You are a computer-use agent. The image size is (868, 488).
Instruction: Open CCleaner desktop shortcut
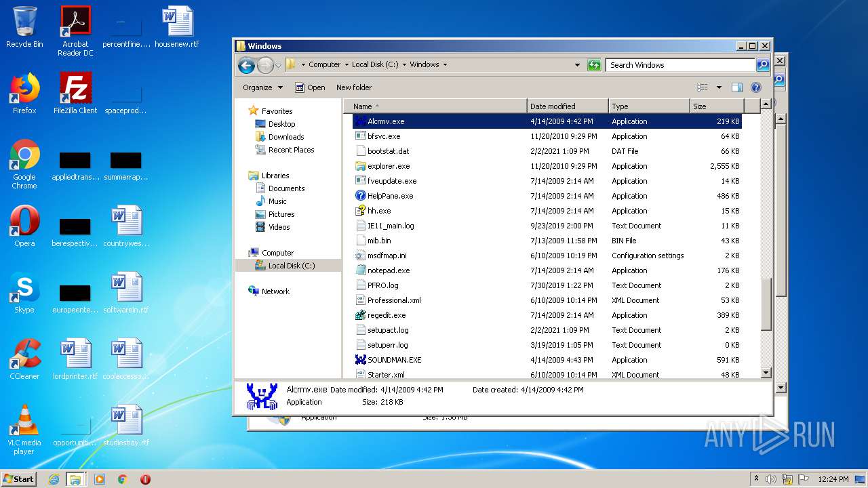(x=24, y=359)
